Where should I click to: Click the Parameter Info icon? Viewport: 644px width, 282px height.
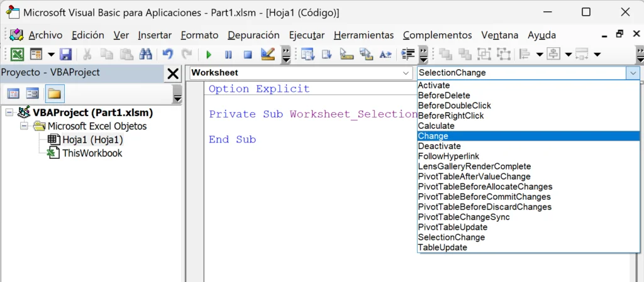pyautogui.click(x=365, y=54)
